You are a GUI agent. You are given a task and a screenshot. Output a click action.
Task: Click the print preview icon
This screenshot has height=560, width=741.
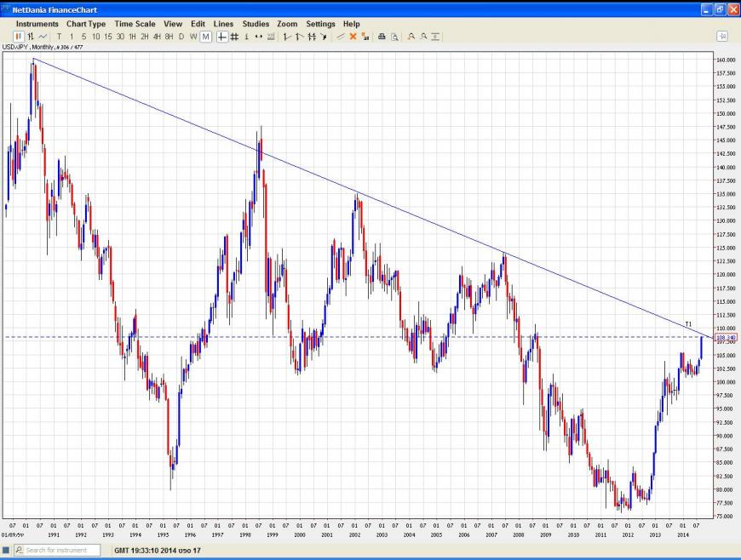pos(394,37)
